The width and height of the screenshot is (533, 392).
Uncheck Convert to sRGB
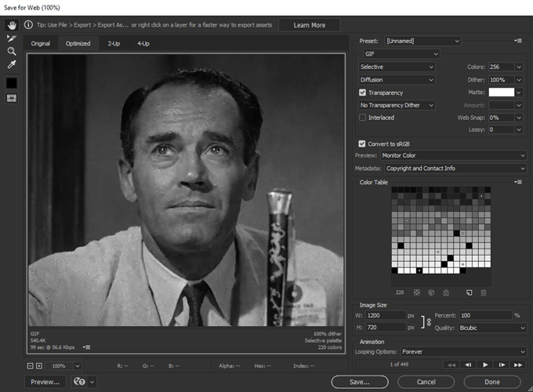click(362, 143)
